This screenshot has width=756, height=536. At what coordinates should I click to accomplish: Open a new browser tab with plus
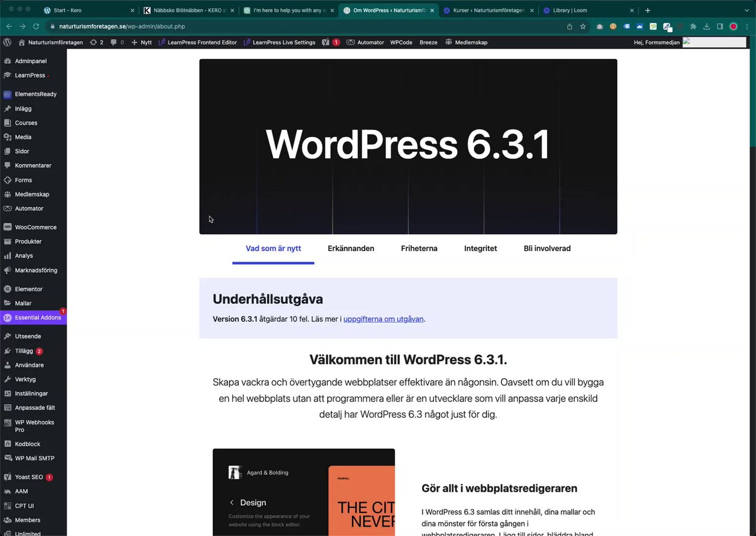(x=648, y=10)
